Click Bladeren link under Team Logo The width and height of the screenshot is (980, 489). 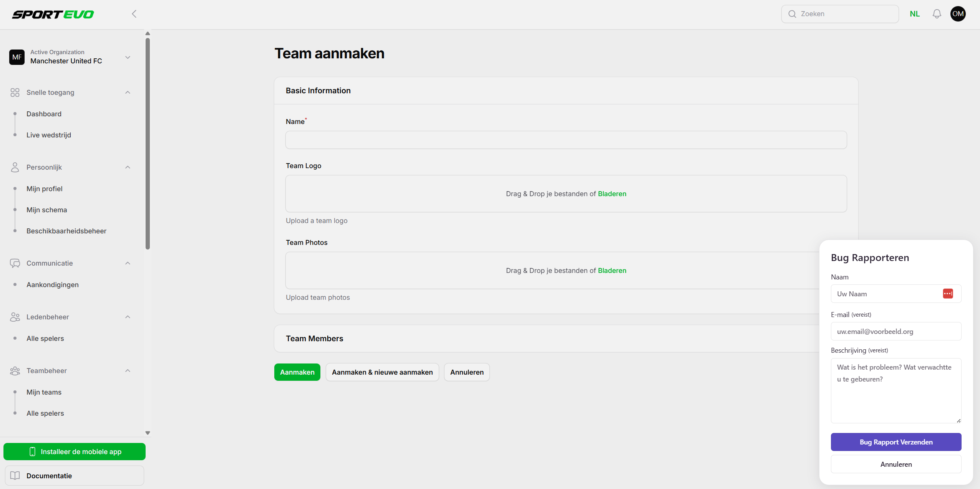pyautogui.click(x=612, y=194)
